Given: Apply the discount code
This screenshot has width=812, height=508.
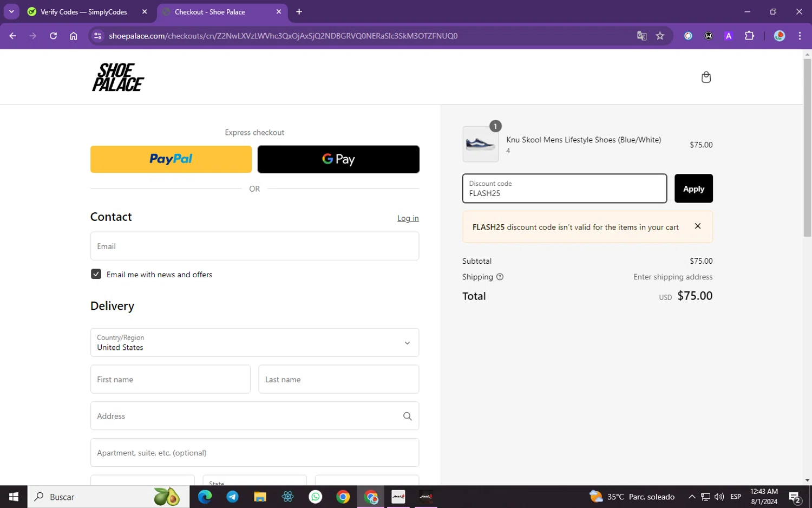Looking at the screenshot, I should [693, 188].
